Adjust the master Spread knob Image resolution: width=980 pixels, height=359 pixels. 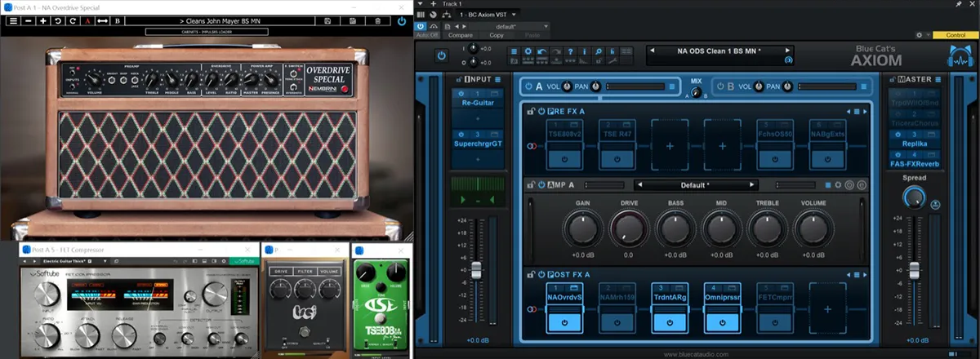click(914, 197)
